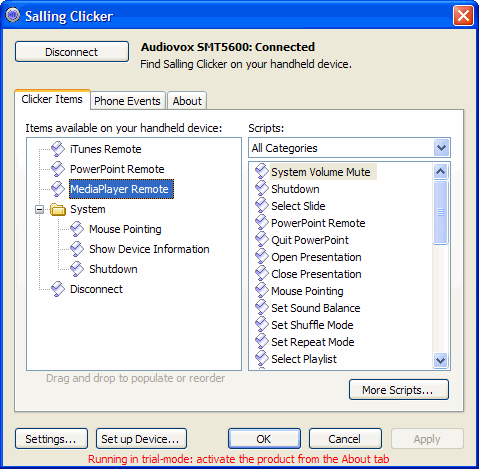Select the Set Shuffle Mode script
This screenshot has width=479, height=469.
(312, 325)
